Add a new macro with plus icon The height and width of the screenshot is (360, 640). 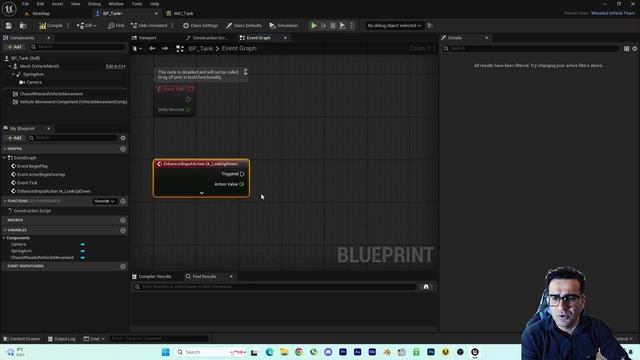click(x=123, y=220)
